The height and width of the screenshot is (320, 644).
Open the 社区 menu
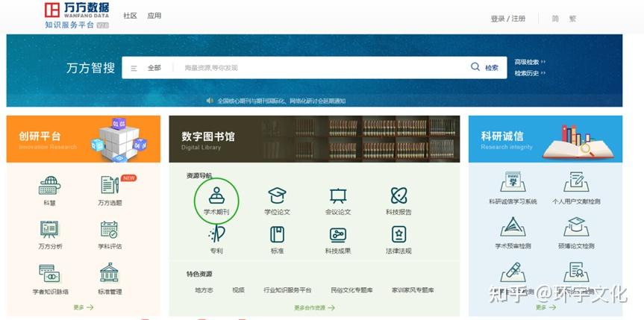(130, 16)
